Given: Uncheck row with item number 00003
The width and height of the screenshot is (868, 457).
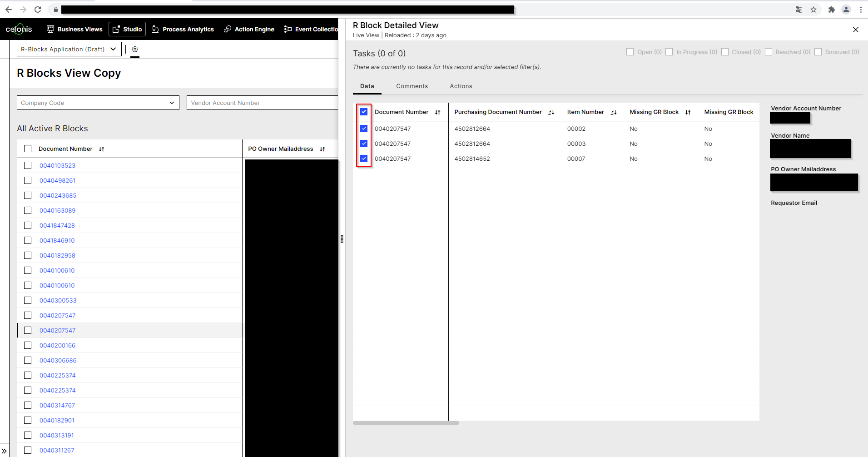Looking at the screenshot, I should click(x=364, y=144).
